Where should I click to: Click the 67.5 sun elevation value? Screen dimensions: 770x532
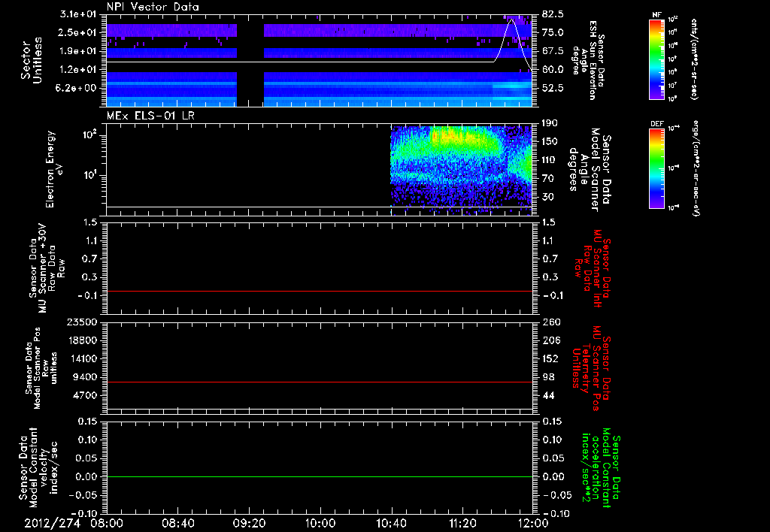click(x=553, y=50)
